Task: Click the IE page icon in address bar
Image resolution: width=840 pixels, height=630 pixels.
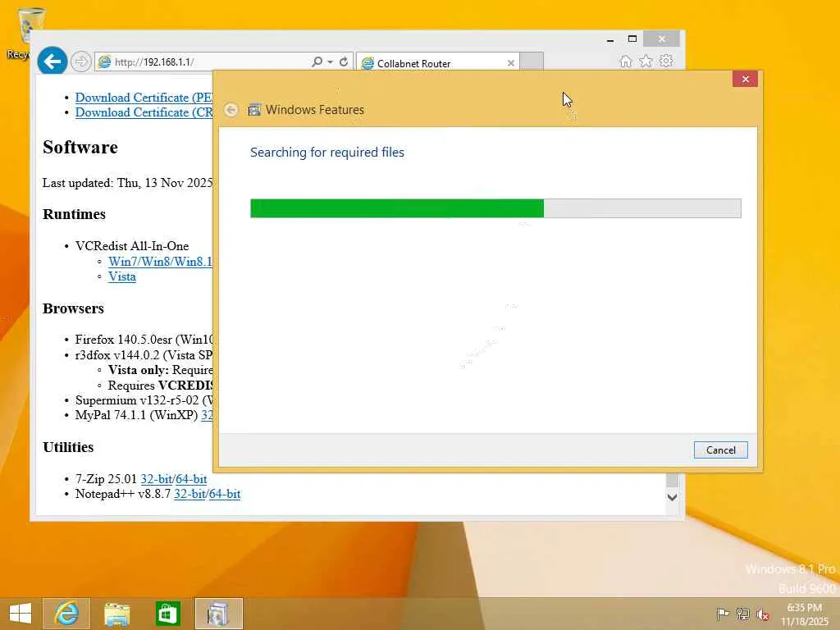Action: click(104, 62)
